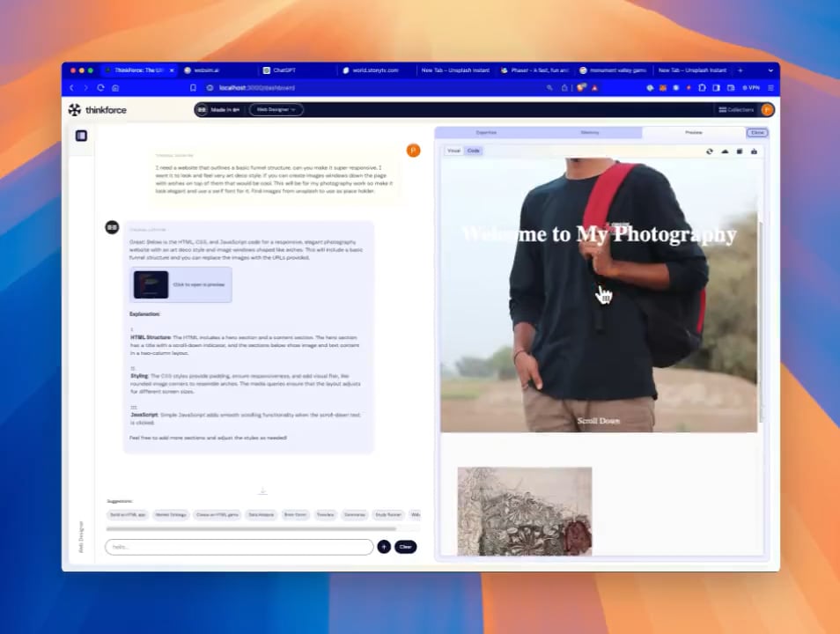Switch preview to Code mode
The image size is (840, 634).
click(x=474, y=151)
